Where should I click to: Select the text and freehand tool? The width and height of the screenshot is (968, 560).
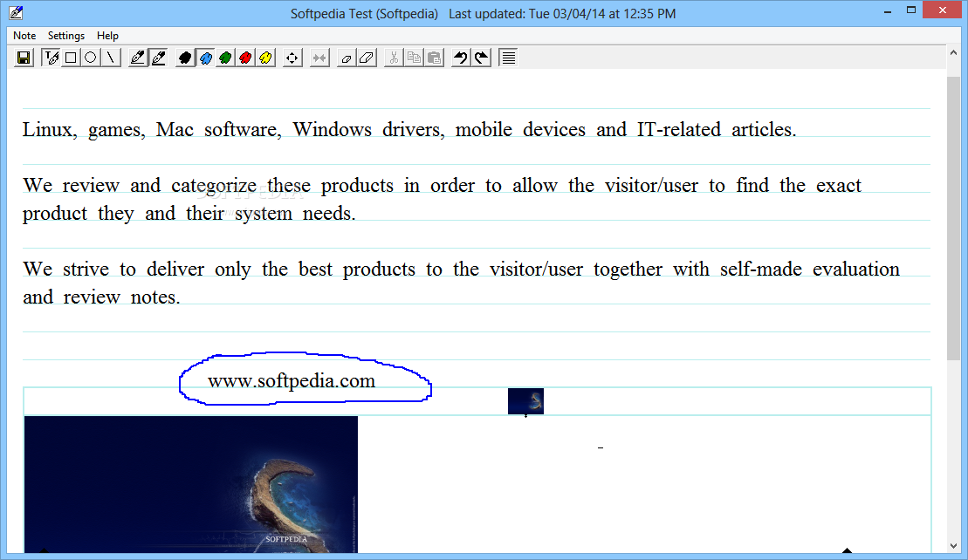tap(51, 58)
